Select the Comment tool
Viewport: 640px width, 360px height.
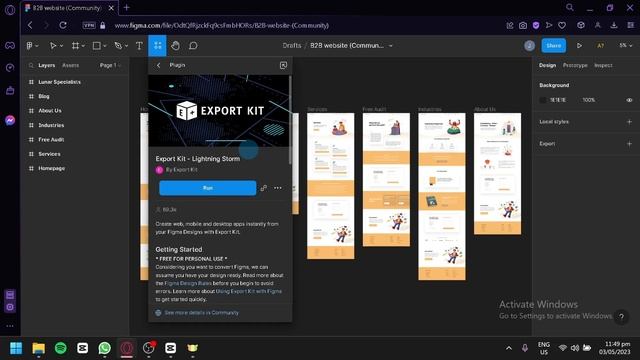click(193, 46)
